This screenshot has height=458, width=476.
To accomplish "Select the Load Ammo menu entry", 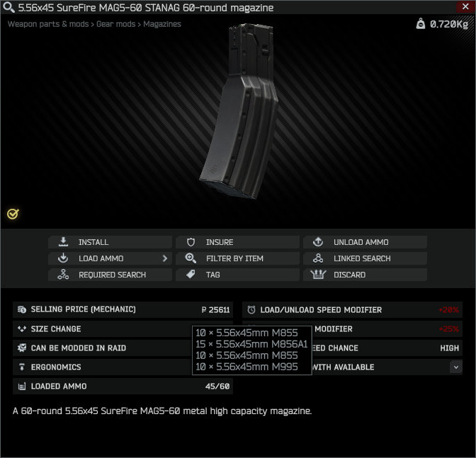I will coord(110,258).
